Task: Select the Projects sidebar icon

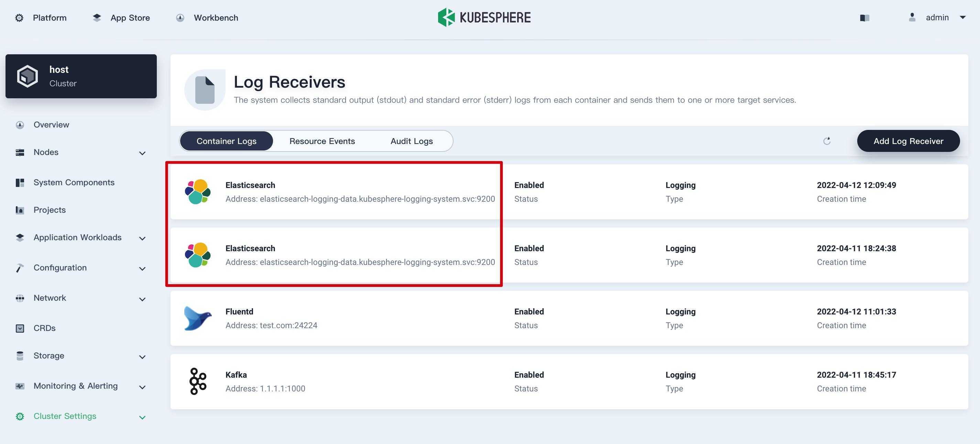Action: click(x=19, y=209)
